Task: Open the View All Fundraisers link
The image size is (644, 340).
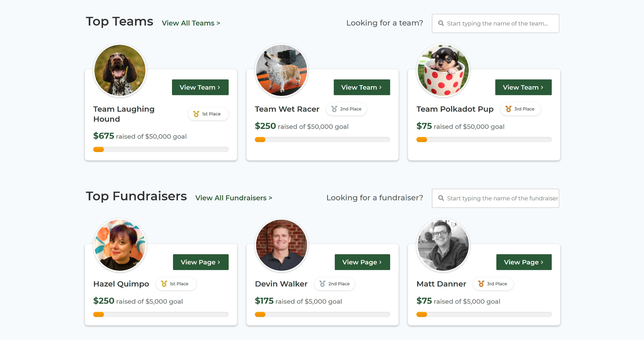Action: tap(234, 198)
